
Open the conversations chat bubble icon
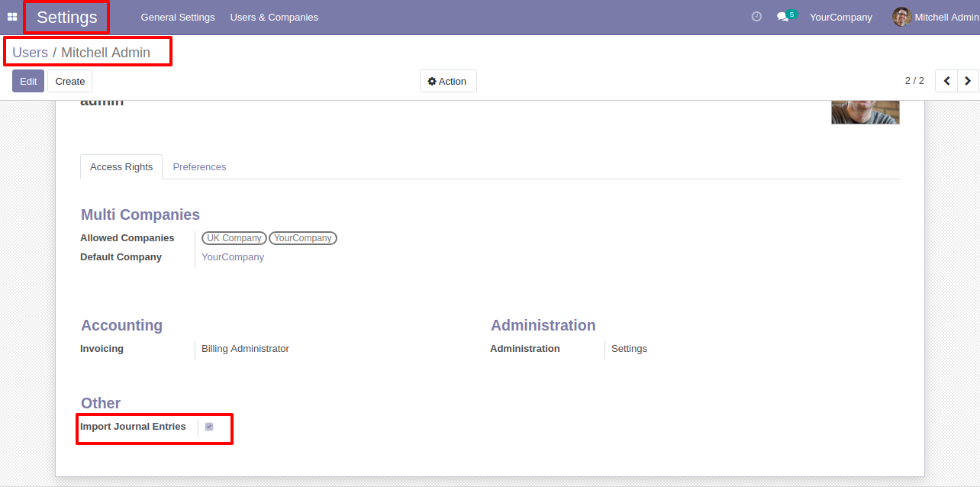(x=782, y=17)
